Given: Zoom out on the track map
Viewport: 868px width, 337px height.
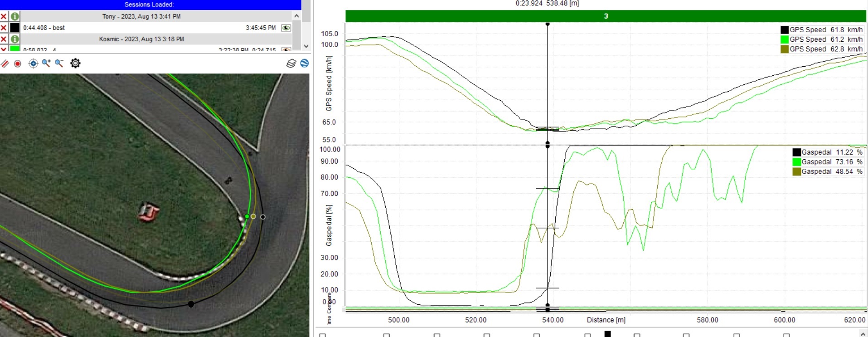Looking at the screenshot, I should (59, 63).
